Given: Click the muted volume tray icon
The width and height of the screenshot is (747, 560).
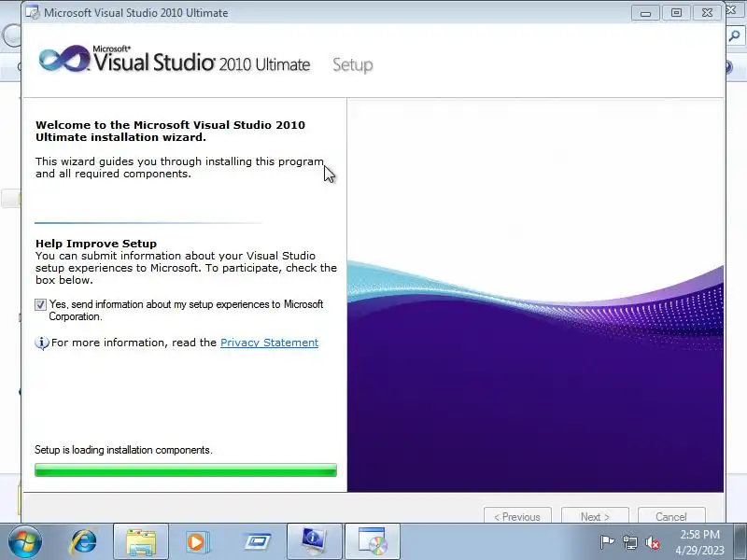Looking at the screenshot, I should [x=652, y=542].
